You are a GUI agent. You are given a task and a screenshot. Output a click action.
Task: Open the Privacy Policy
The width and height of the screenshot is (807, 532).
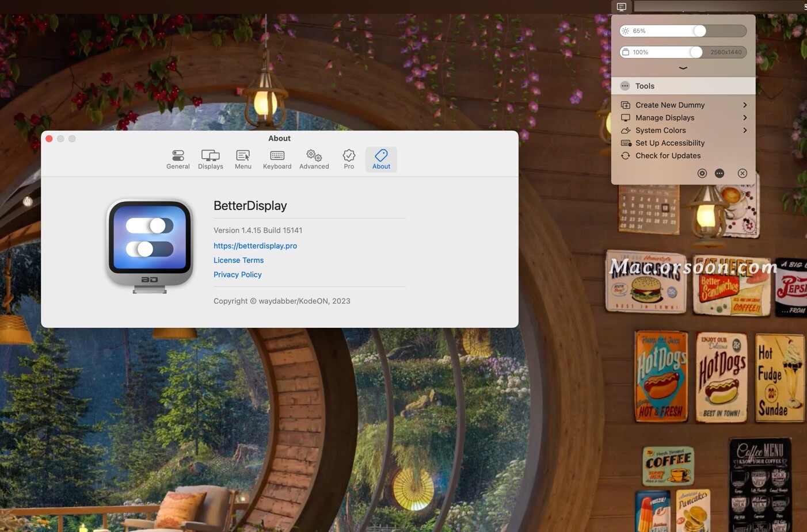[237, 274]
